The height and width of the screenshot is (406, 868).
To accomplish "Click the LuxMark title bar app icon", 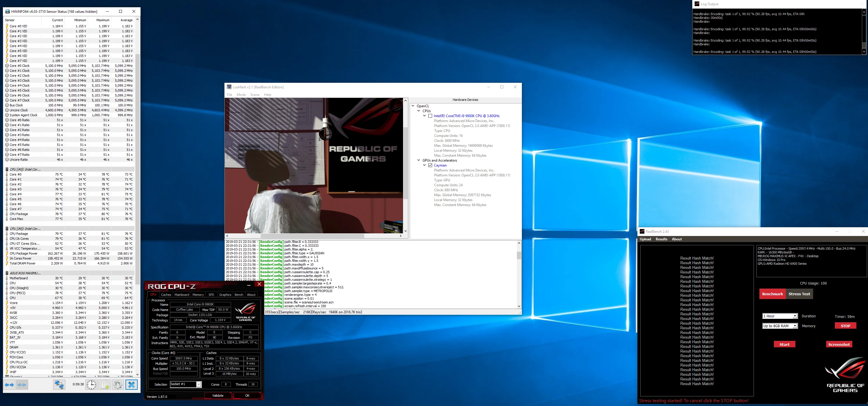I will tap(229, 87).
